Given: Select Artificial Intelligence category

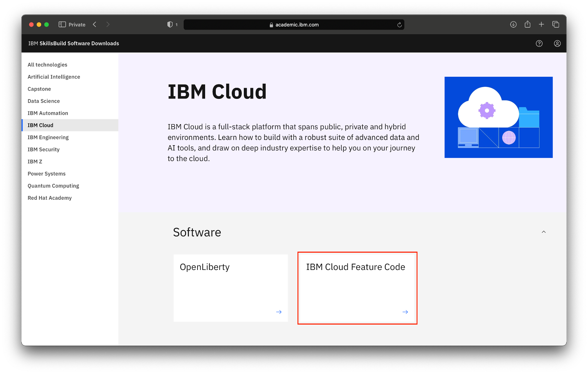Looking at the screenshot, I should click(70, 77).
